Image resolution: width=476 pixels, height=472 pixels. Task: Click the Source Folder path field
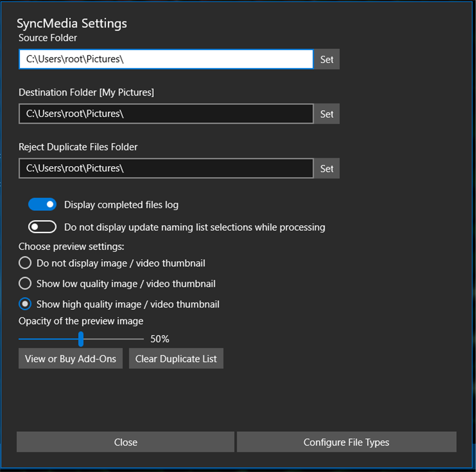tap(166, 59)
